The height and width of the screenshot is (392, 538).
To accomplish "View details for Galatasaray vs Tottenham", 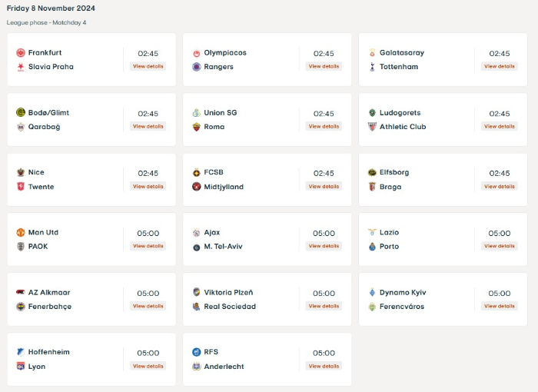I will (500, 66).
